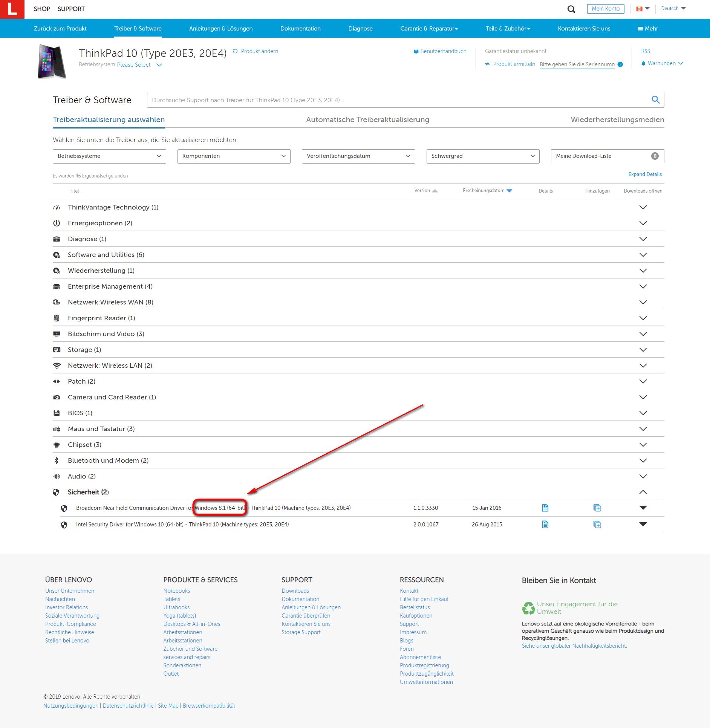Open the Komponenten filter dropdown
The width and height of the screenshot is (710, 728).
pos(234,156)
